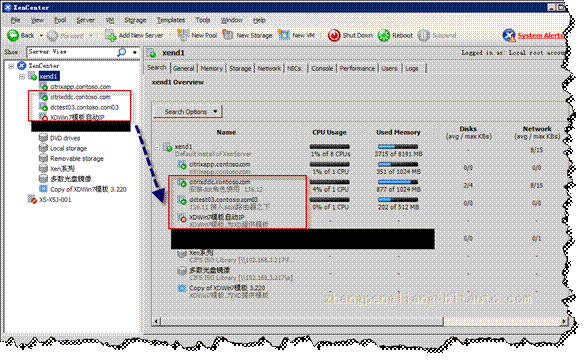Image resolution: width=588 pixels, height=361 pixels.
Task: Click citrixapp.contoso.com VM icon in tree
Action: click(x=44, y=87)
